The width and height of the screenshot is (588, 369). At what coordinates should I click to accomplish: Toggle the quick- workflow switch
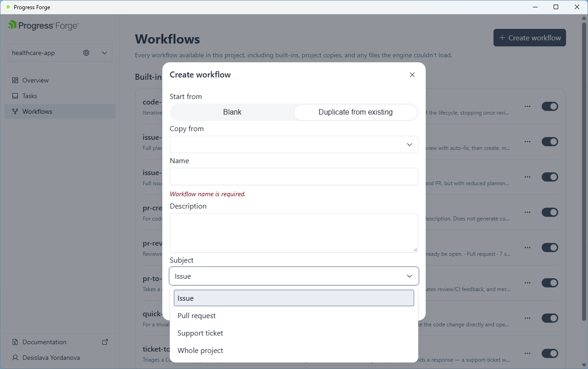point(550,318)
